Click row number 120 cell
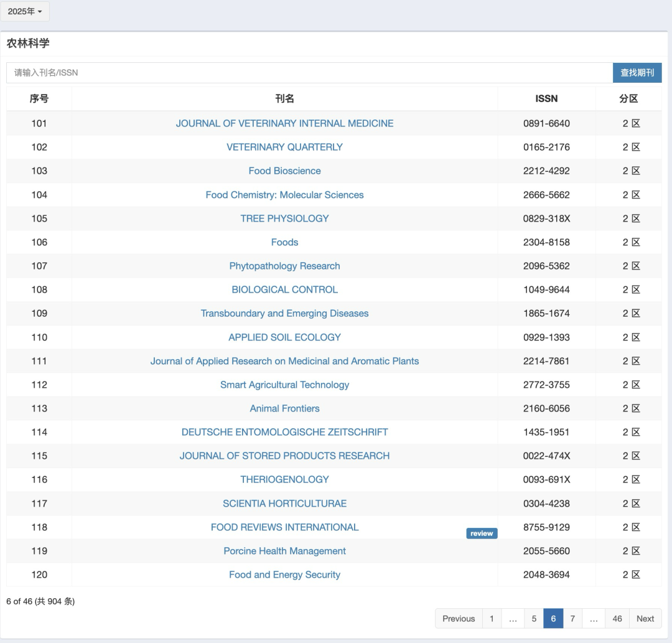672x643 pixels. pos(39,575)
